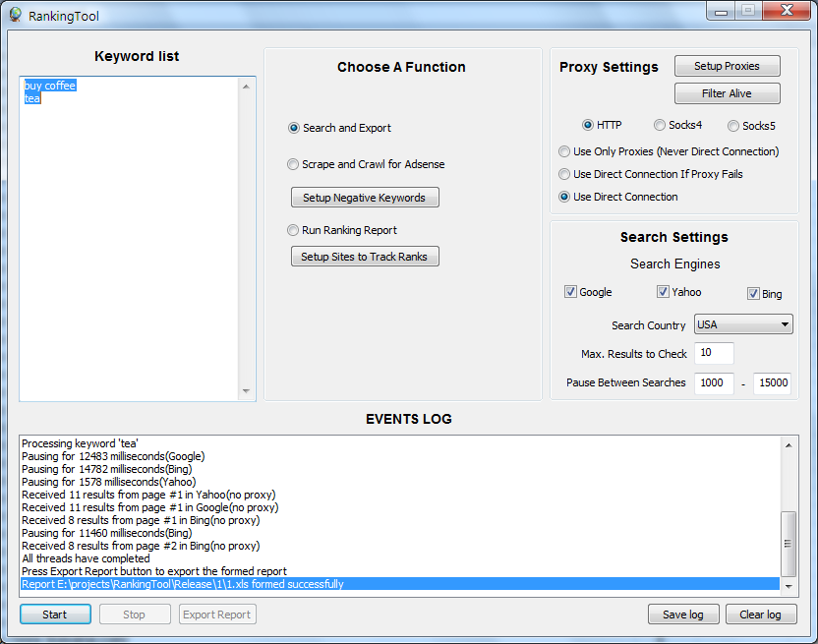This screenshot has width=818, height=644.
Task: Click the Stop button
Action: [135, 615]
